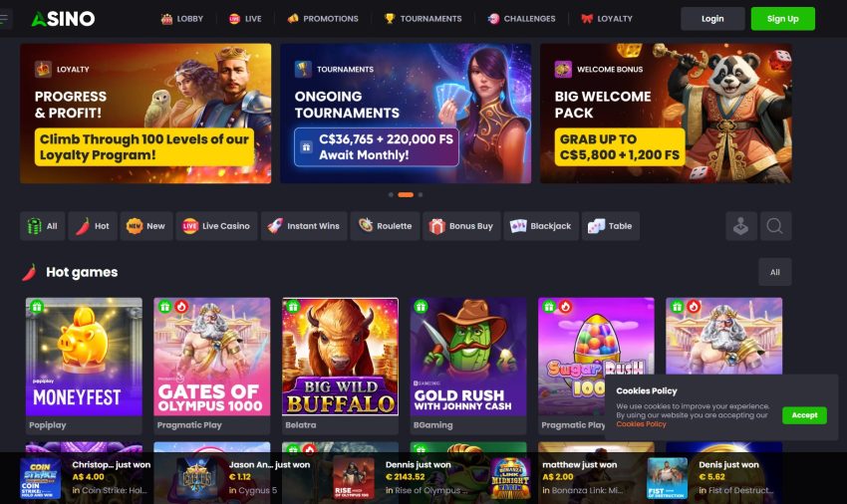The height and width of the screenshot is (504, 847).
Task: Click the search magnifier icon
Action: (774, 226)
